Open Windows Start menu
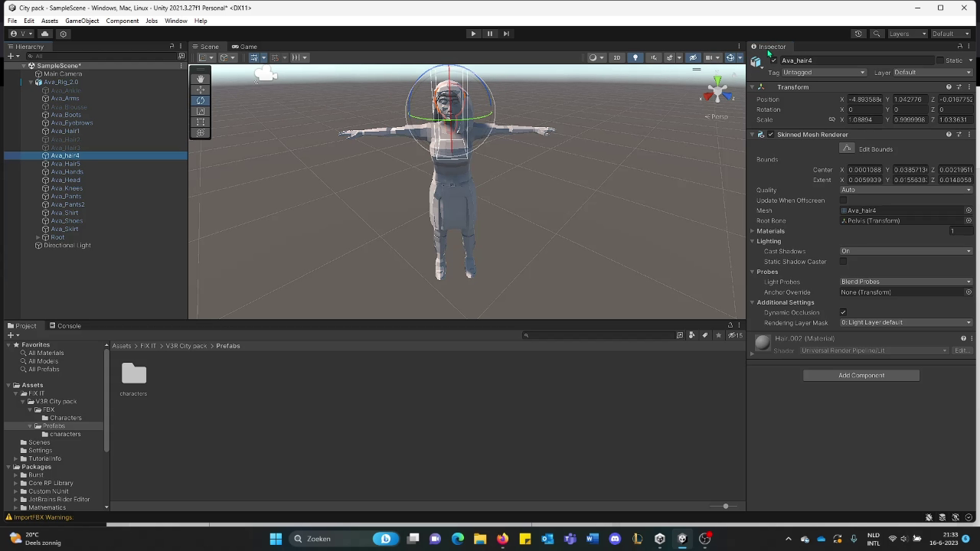The width and height of the screenshot is (980, 551). tap(276, 539)
